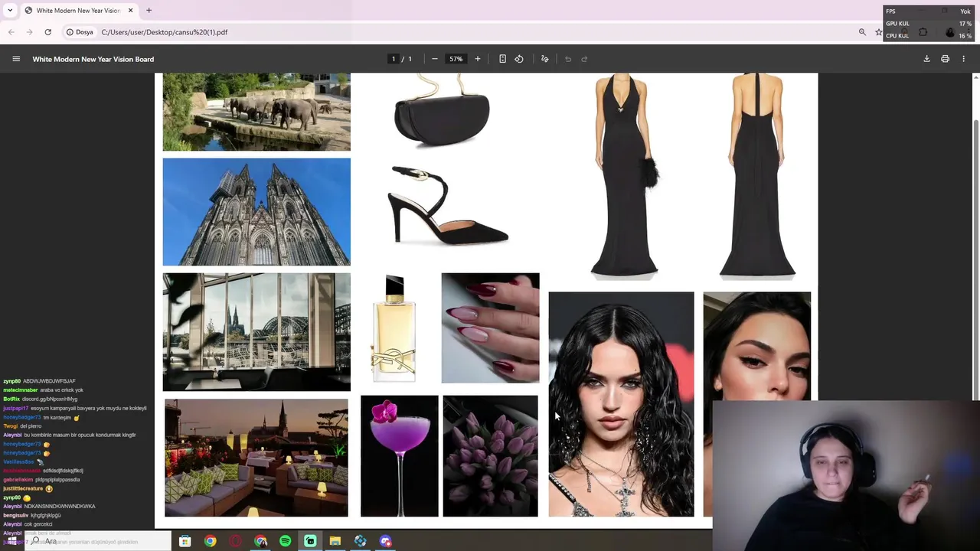Click the fit to page icon
Image resolution: width=980 pixels, height=551 pixels.
click(502, 59)
